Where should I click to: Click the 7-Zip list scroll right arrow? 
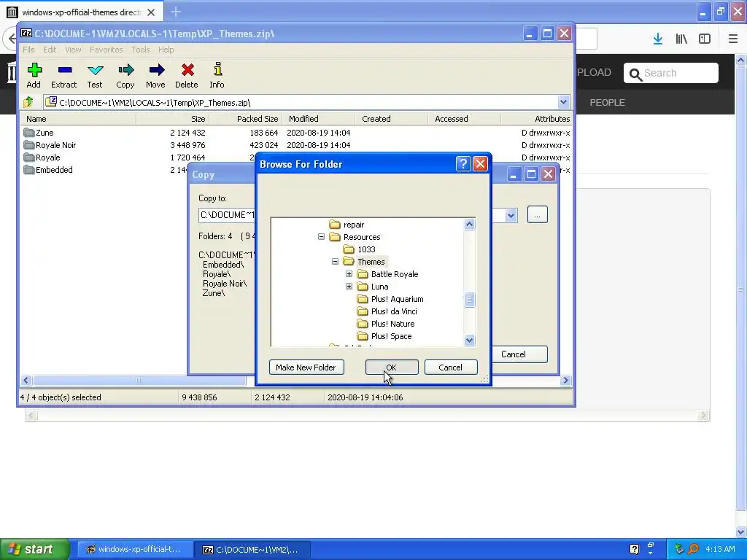(x=565, y=380)
